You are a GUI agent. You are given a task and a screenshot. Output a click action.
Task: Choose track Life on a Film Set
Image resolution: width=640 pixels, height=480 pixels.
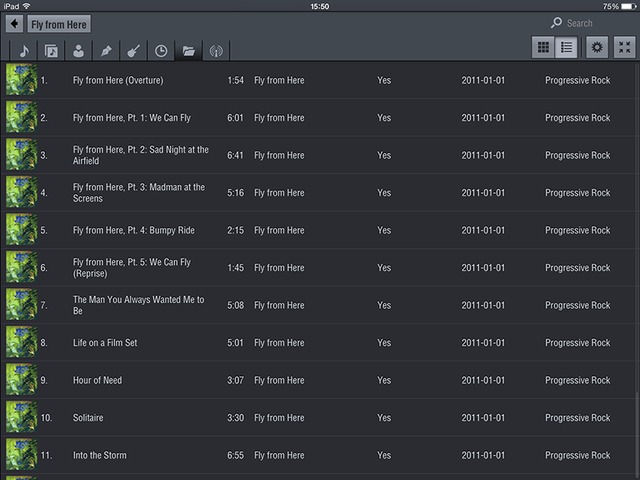pos(104,343)
